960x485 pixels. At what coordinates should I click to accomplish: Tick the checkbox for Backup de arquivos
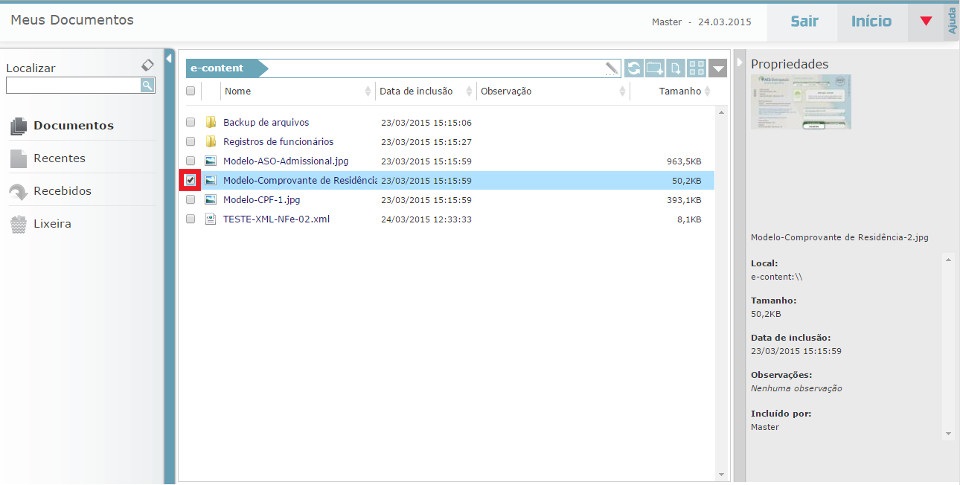(190, 123)
